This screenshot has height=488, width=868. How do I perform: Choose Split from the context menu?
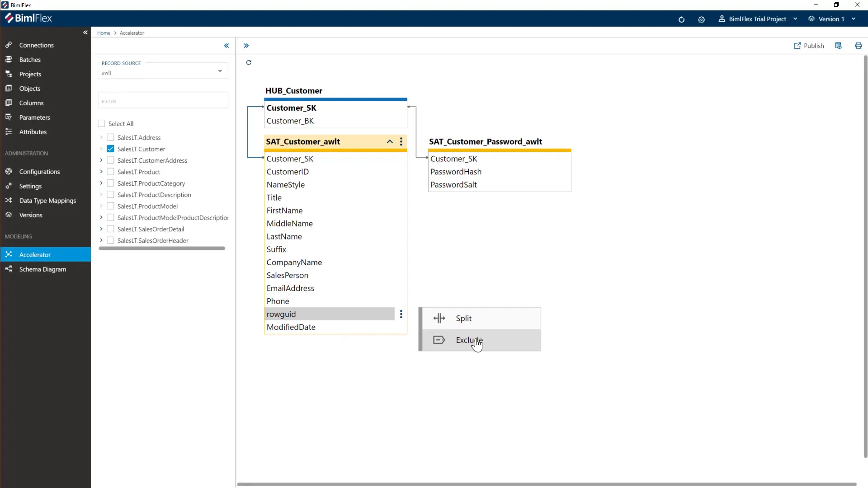pos(481,319)
